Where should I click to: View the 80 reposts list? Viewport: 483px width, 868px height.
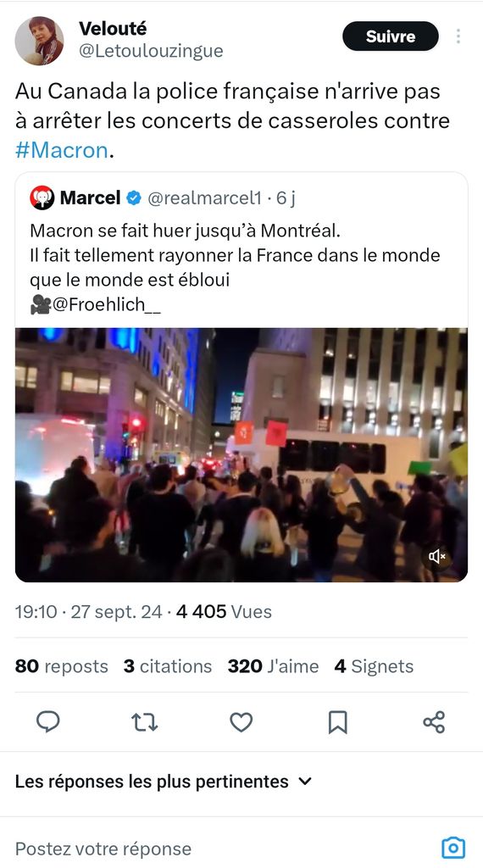pyautogui.click(x=61, y=666)
